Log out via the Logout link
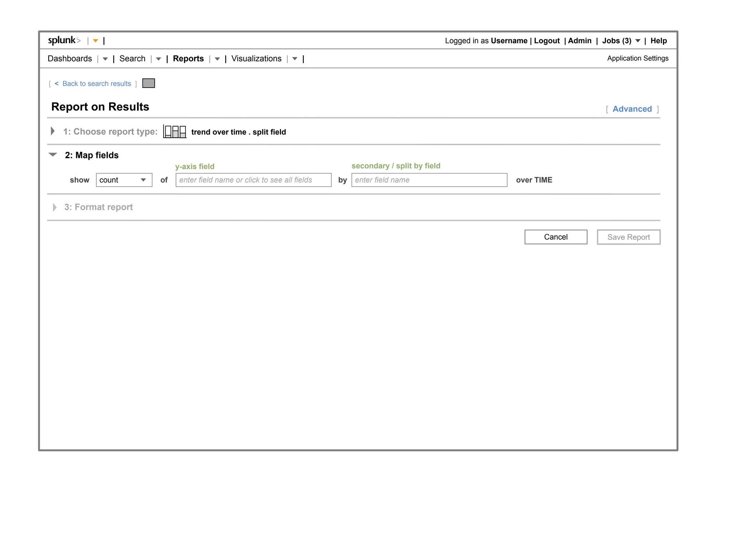The height and width of the screenshot is (560, 733). [547, 41]
